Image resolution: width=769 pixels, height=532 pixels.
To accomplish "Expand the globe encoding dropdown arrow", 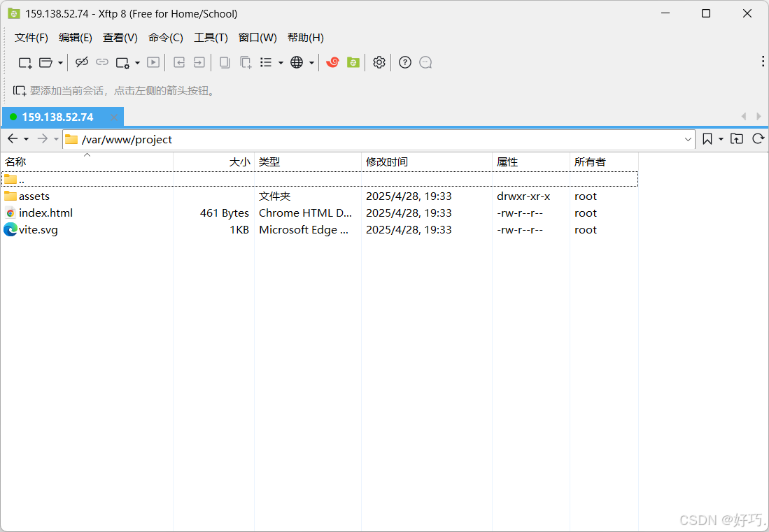I will tap(311, 63).
